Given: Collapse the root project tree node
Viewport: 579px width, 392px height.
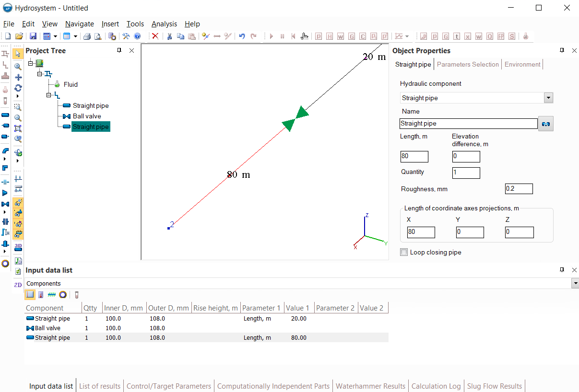Looking at the screenshot, I should point(31,63).
